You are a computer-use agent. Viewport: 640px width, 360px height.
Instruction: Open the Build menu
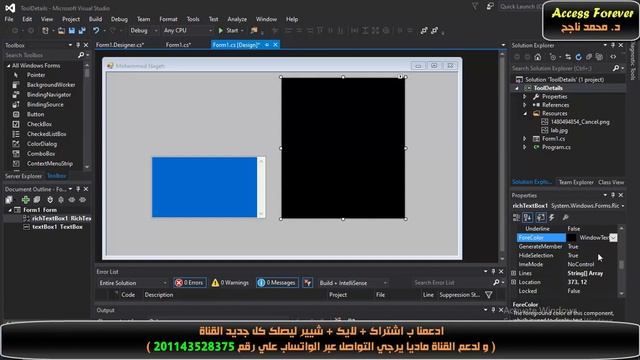(x=95, y=19)
